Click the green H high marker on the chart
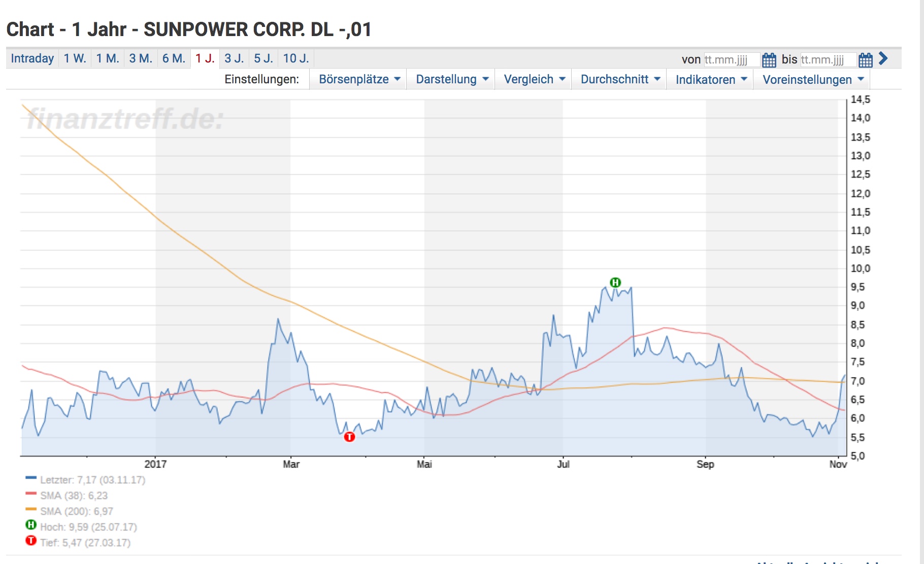 point(615,283)
